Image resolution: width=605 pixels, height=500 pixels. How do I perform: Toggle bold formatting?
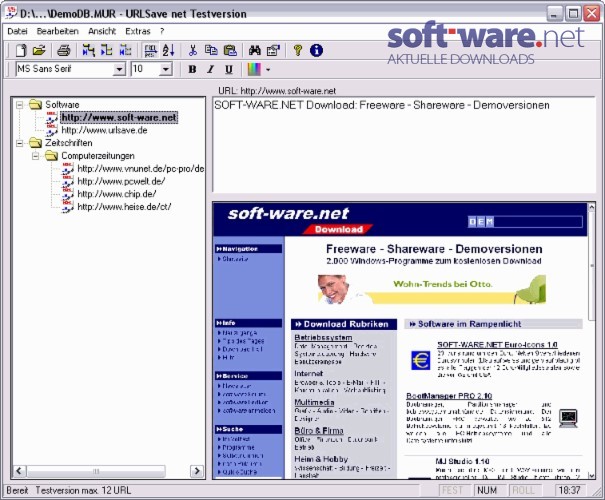(192, 69)
